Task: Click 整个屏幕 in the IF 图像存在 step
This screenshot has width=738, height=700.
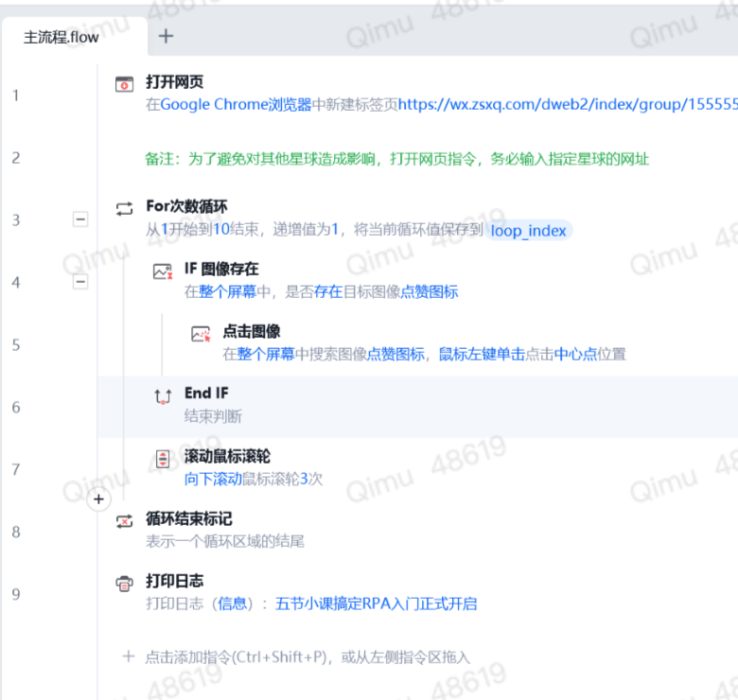Action: coord(227,291)
